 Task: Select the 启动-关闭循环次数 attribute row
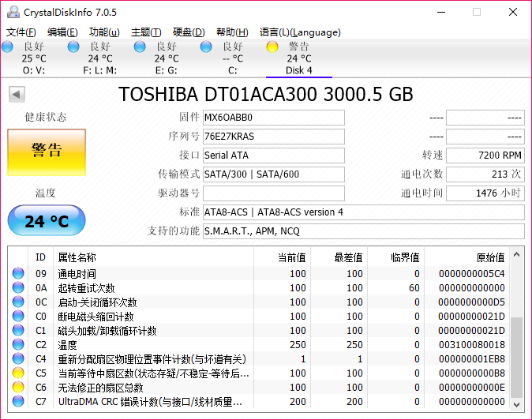(x=259, y=302)
